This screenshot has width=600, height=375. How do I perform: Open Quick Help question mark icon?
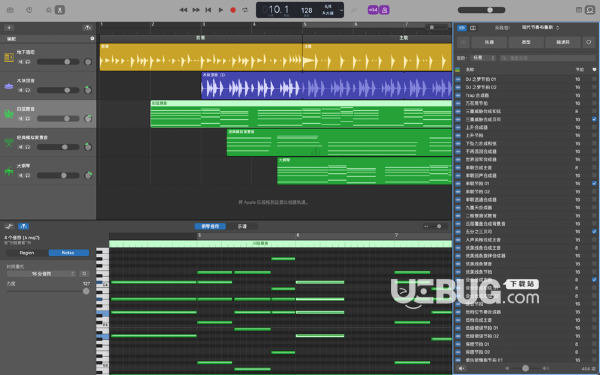point(29,10)
